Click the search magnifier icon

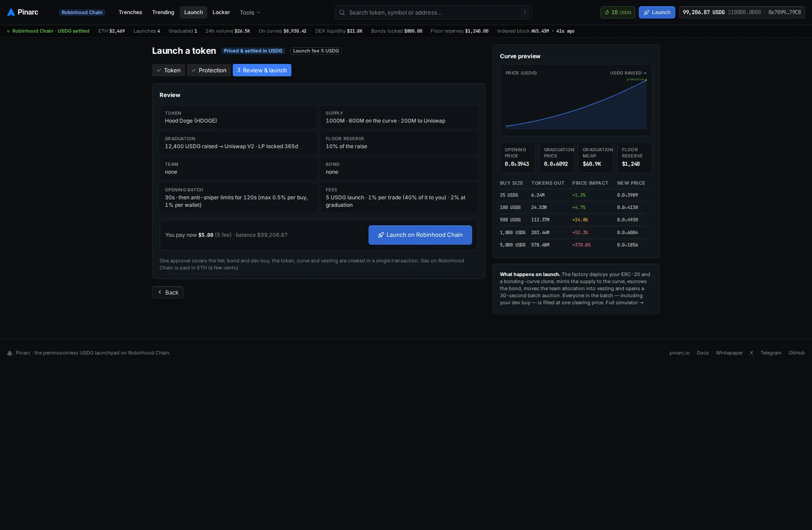click(342, 12)
